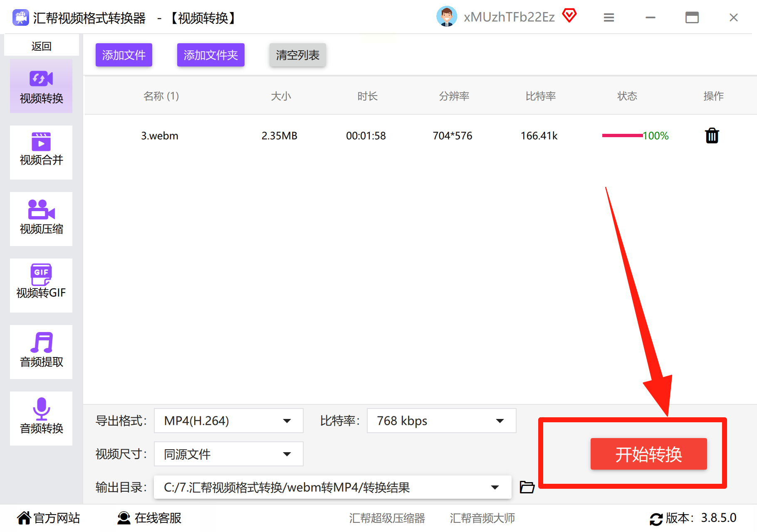Viewport: 757px width, 532px height.
Task: Click the 3.webm progress bar at 100%
Action: coord(622,135)
